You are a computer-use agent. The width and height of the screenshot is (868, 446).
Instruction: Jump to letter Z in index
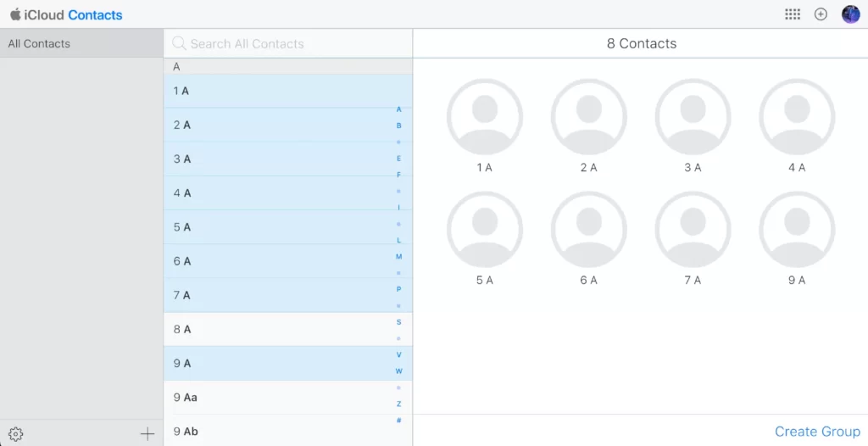click(398, 404)
